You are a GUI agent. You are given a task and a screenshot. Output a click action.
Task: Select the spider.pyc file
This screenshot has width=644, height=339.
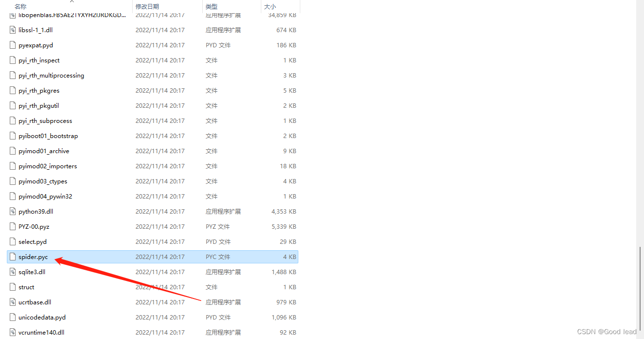[x=34, y=257]
